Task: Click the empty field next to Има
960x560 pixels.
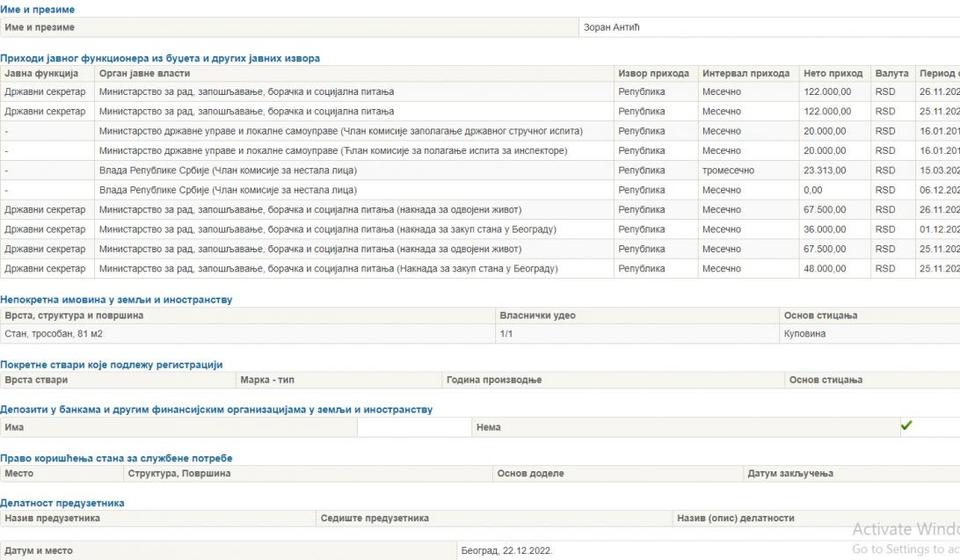Action: (x=414, y=427)
